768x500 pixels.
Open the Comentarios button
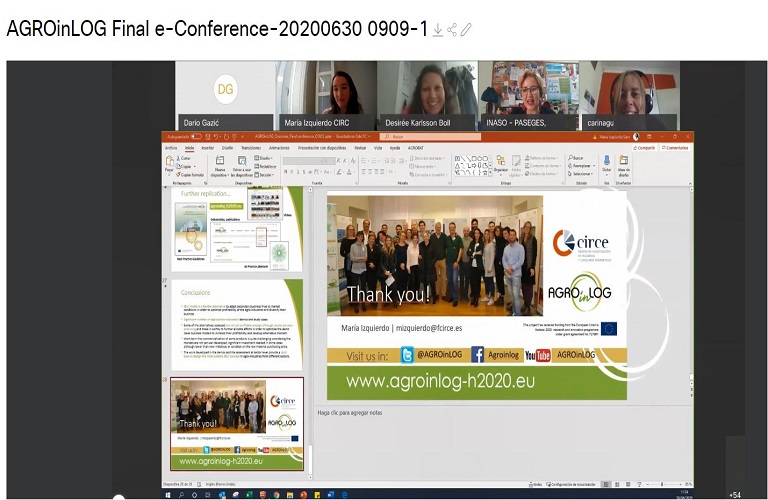click(x=676, y=146)
